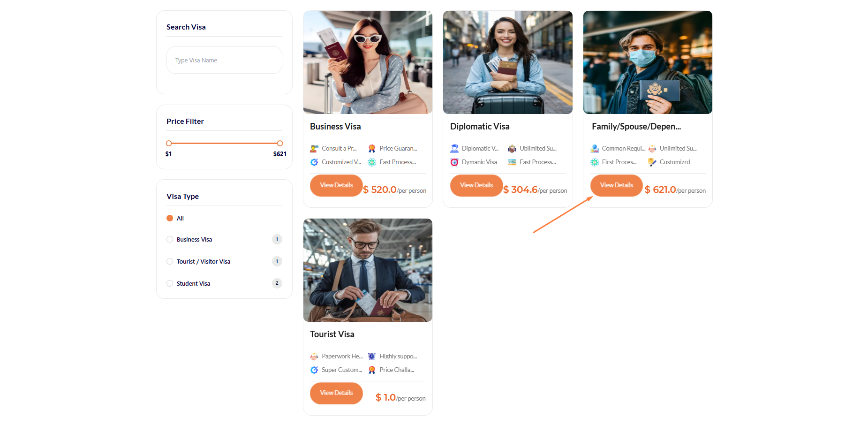Click the Price Challa... ribbon icon on Tourist Visa
Image resolution: width=868 pixels, height=425 pixels.
[x=372, y=370]
